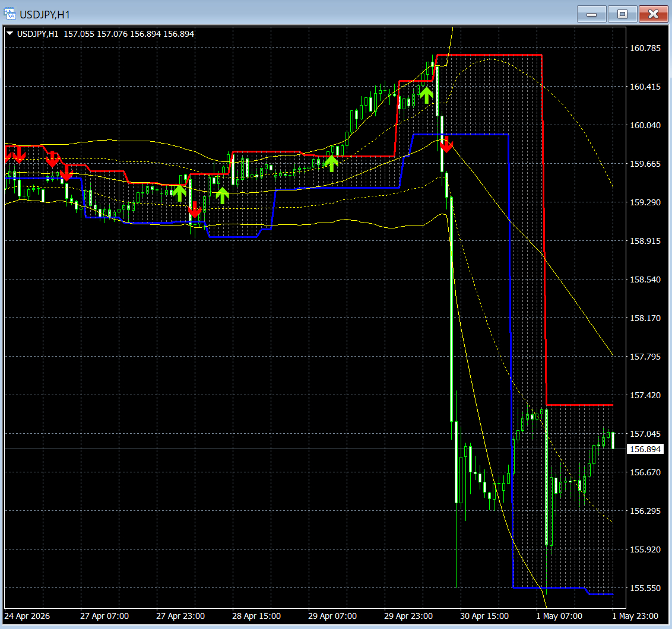The height and width of the screenshot is (629, 672).
Task: Select the blue lower channel line near 155.550
Action: (549, 587)
